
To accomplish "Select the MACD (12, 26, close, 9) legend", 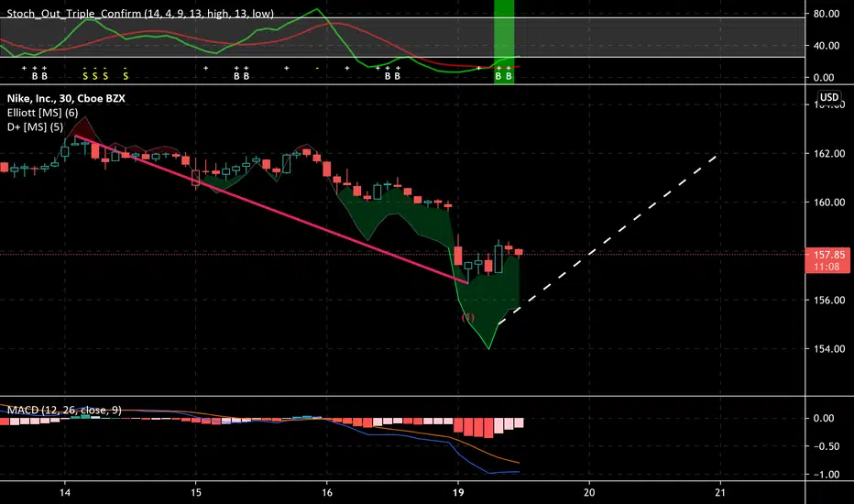I will pyautogui.click(x=64, y=410).
